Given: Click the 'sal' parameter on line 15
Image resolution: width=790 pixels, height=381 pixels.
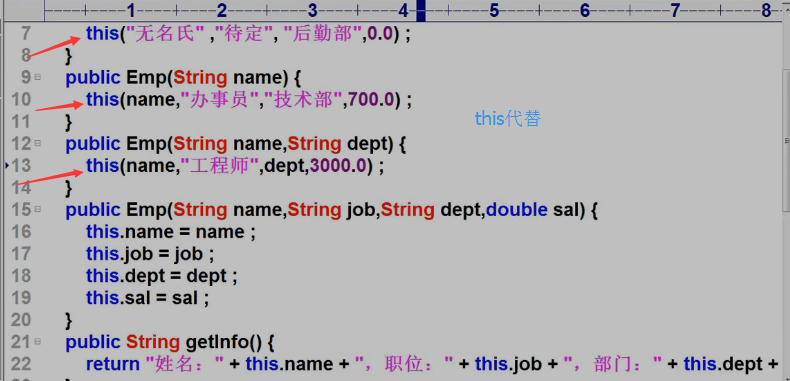Looking at the screenshot, I should click(x=565, y=210).
